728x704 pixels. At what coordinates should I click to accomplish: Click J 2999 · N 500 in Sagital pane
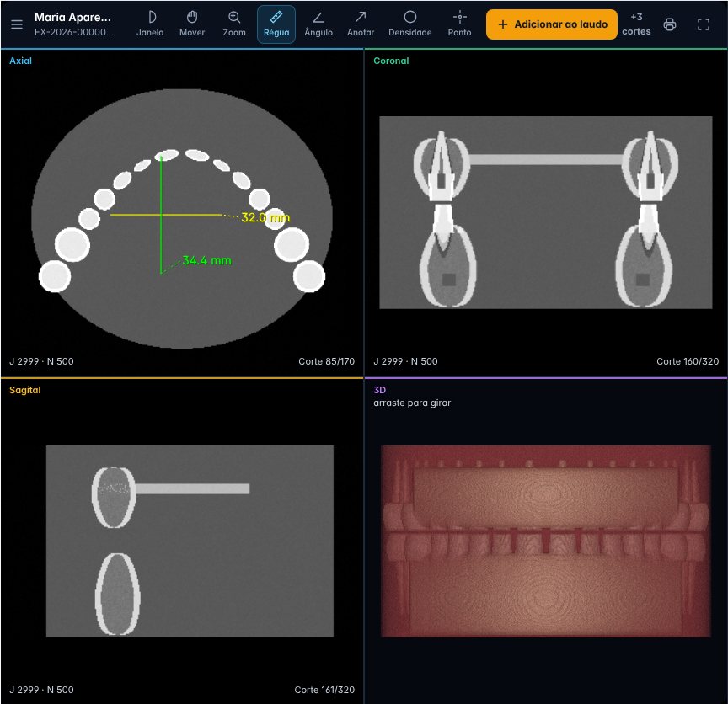41,690
